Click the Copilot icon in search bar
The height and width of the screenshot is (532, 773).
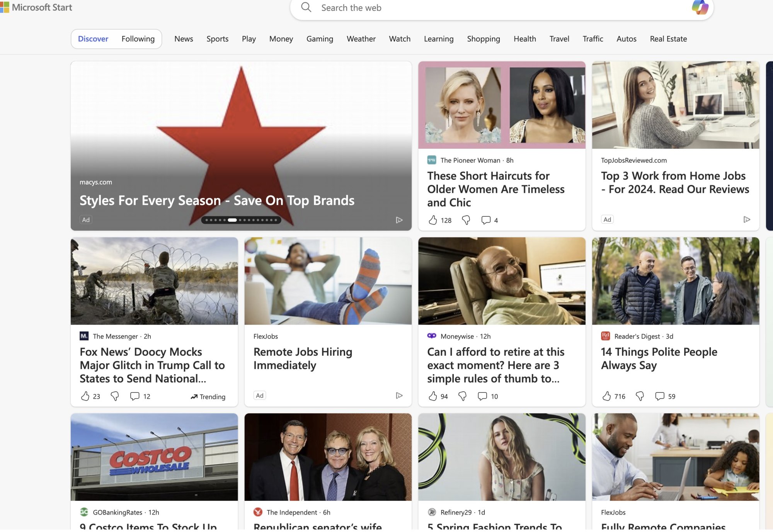(700, 7)
